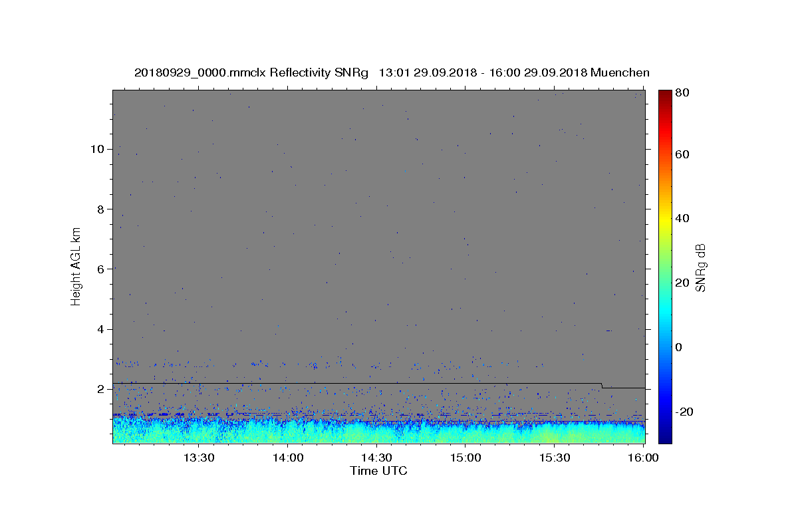Click the dark blue bottom of the colorbar
The height and width of the screenshot is (532, 798).
click(664, 438)
